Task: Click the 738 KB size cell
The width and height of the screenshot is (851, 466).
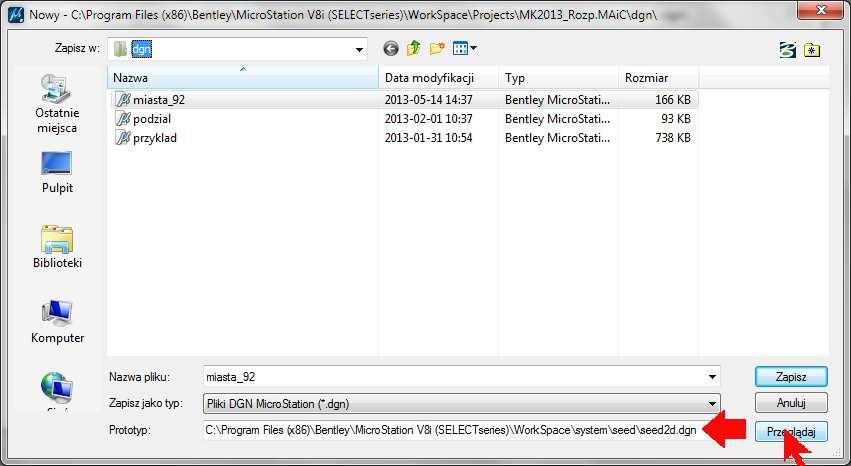Action: coord(672,138)
